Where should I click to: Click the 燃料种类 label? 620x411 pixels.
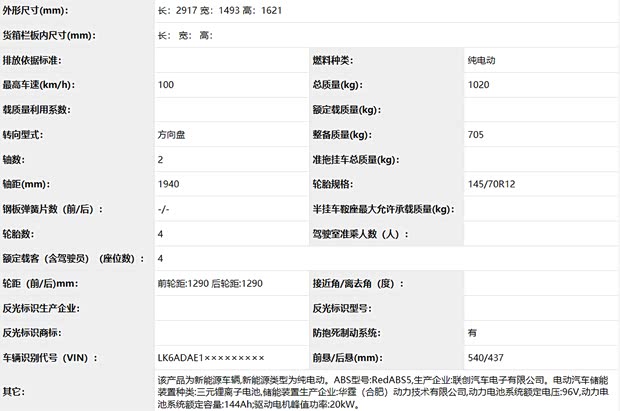pyautogui.click(x=333, y=61)
